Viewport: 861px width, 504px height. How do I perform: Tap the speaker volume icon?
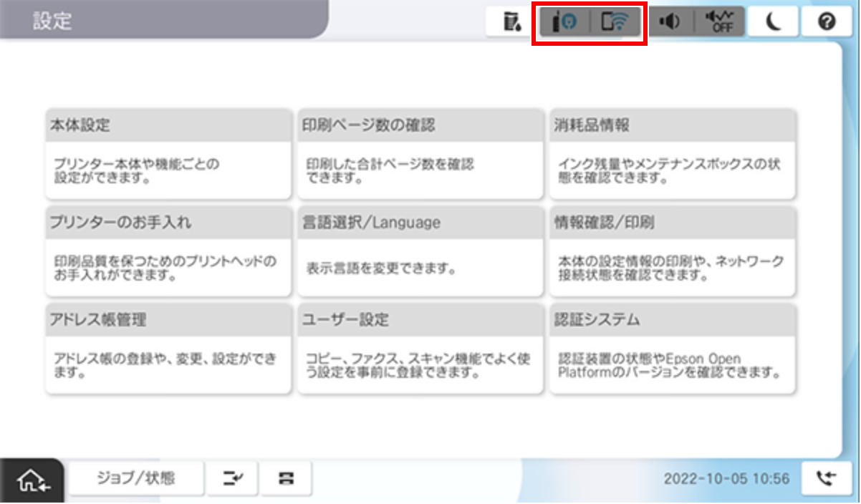(671, 23)
